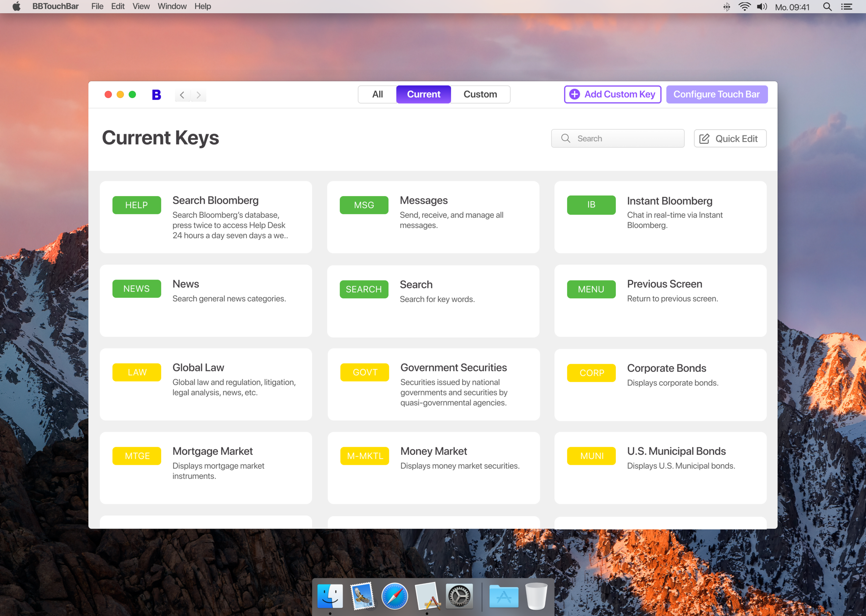Click the Wi-Fi status icon
Image resolution: width=866 pixels, height=616 pixels.
744,7
